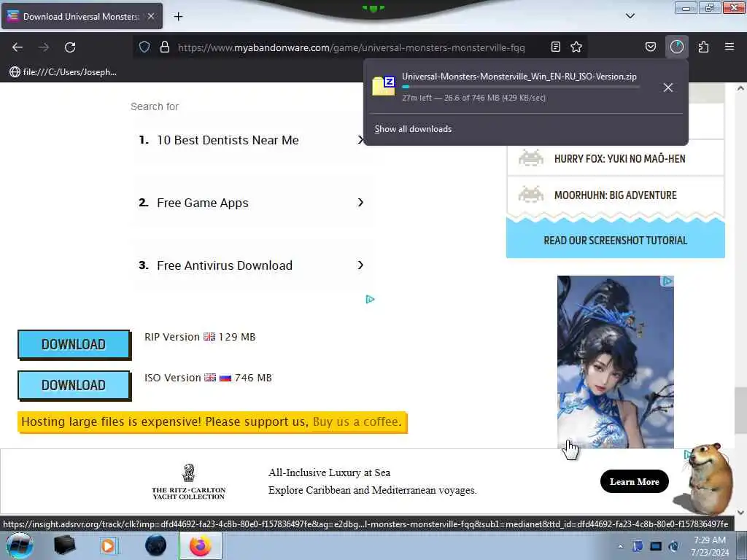Viewport: 747px width, 560px height.
Task: Cancel the zip download with X icon
Action: pyautogui.click(x=668, y=87)
